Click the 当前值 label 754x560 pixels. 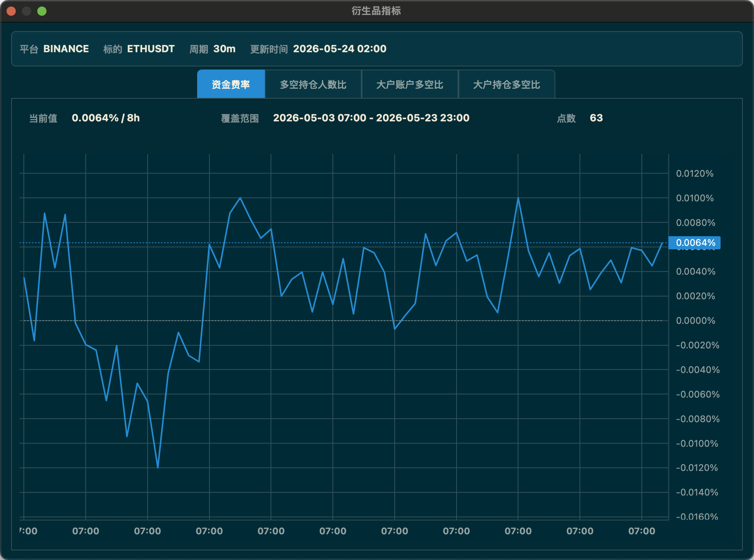tap(43, 118)
